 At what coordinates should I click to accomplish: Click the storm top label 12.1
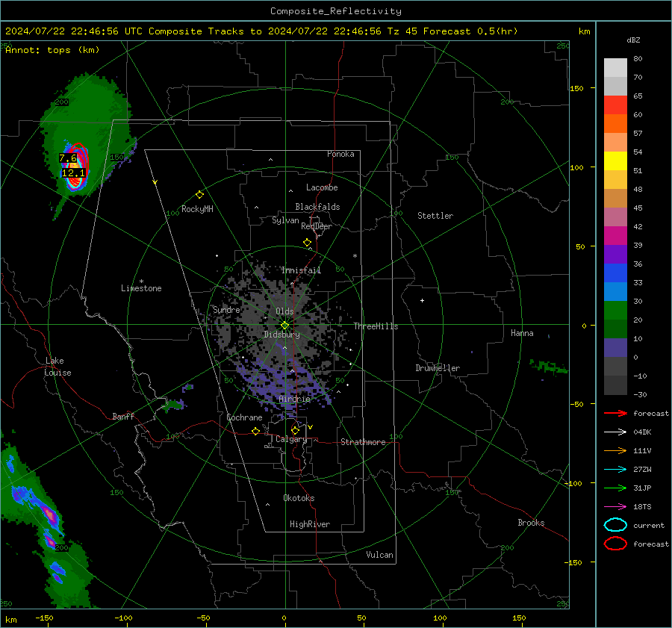(x=73, y=173)
